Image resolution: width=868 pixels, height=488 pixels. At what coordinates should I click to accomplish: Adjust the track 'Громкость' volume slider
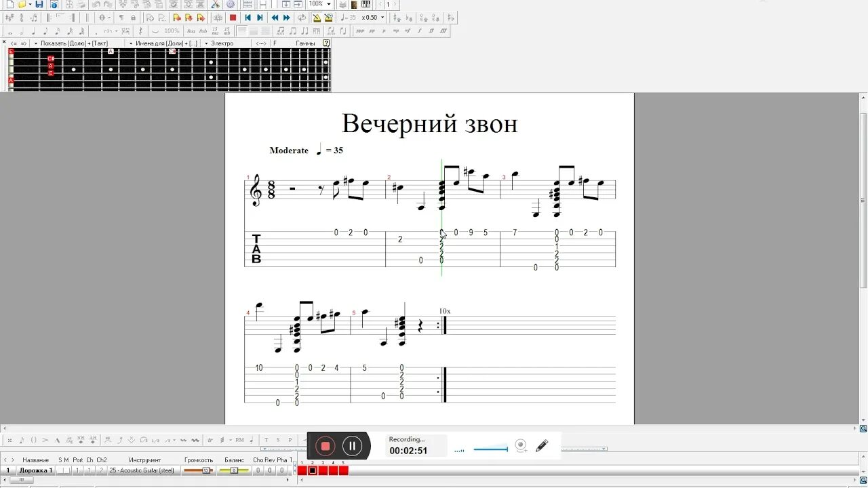point(198,470)
